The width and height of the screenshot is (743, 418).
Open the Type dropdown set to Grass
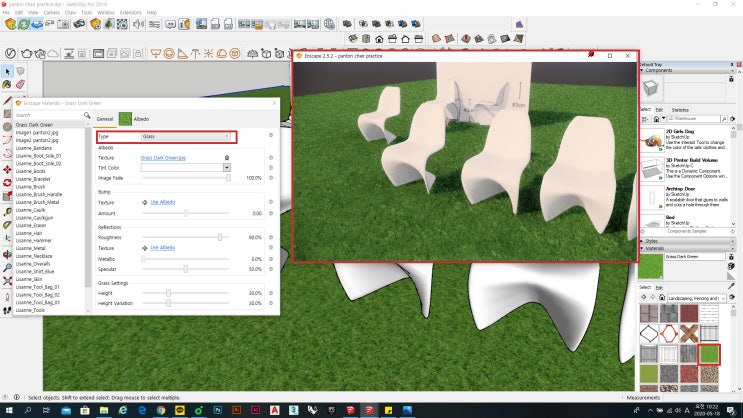point(187,136)
